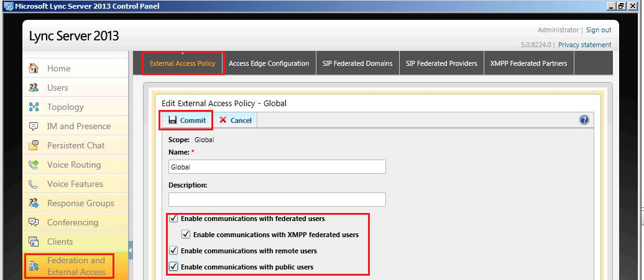Uncheck Enable communications with federated users
Screen dimensions: 644x280
pos(173,219)
